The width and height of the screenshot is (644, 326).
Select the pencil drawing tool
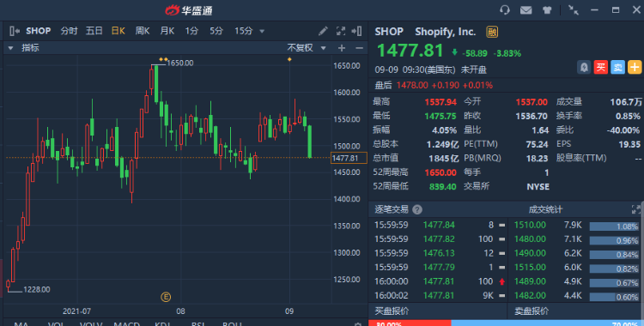click(x=323, y=31)
